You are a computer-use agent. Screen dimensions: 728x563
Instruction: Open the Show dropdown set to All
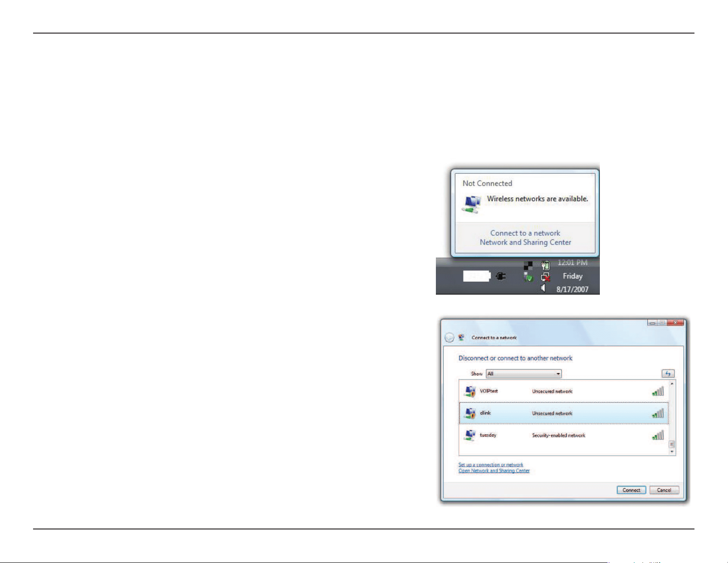pyautogui.click(x=524, y=374)
